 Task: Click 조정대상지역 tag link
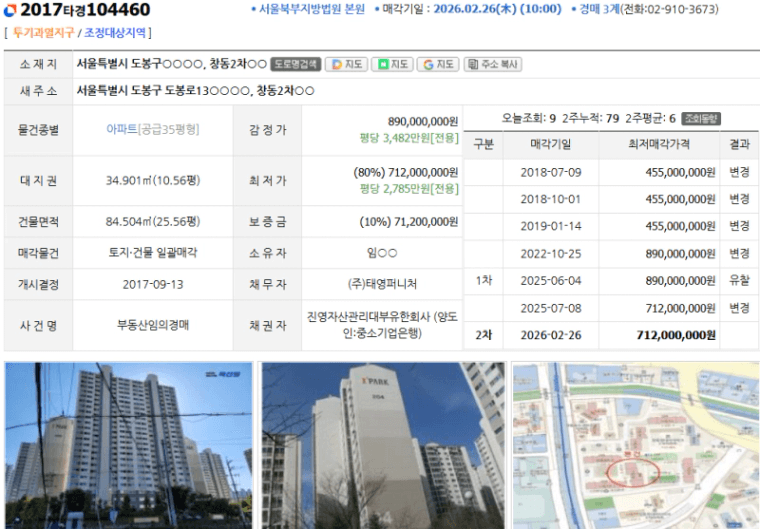coord(115,32)
